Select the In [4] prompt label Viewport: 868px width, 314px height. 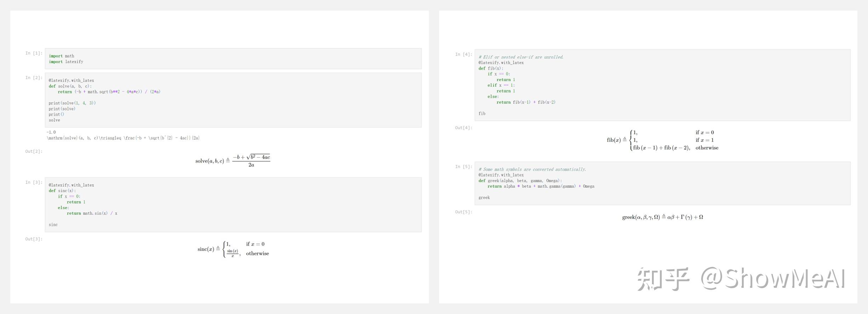(464, 54)
